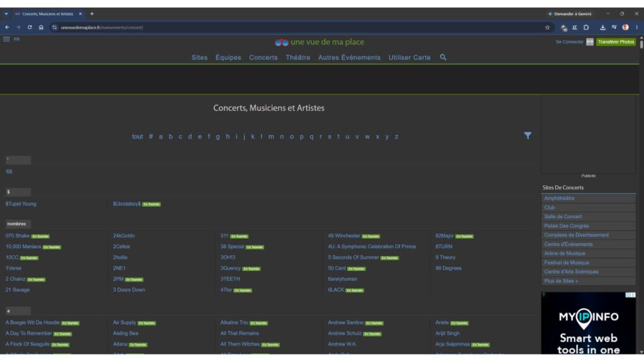
Task: Open the Concerts menu
Action: coord(264,57)
